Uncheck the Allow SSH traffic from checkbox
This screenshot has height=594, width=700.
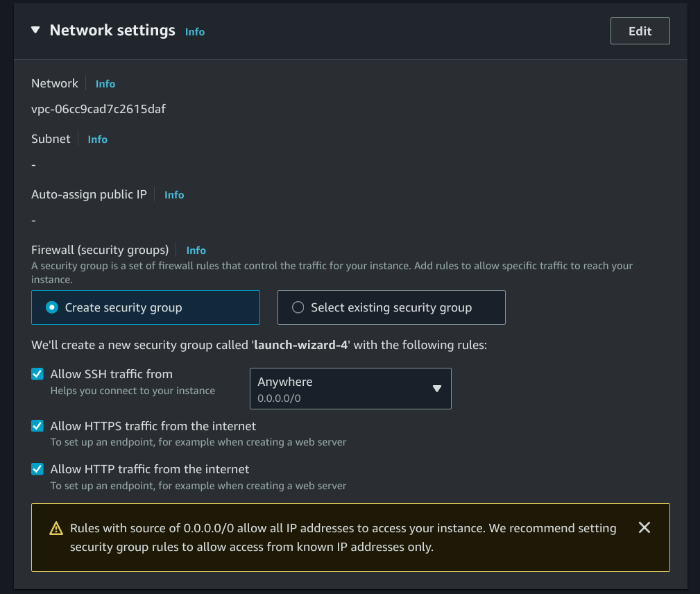pos(37,374)
